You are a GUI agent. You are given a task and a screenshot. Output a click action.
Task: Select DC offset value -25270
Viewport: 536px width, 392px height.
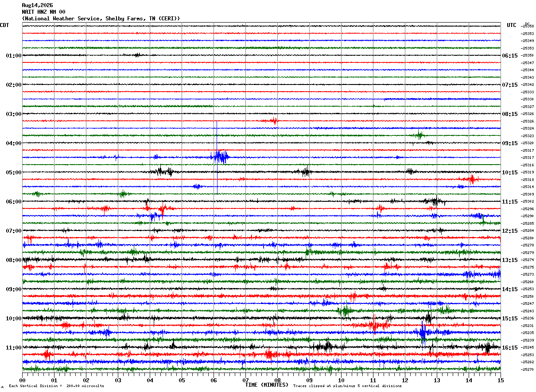pyautogui.click(x=528, y=369)
